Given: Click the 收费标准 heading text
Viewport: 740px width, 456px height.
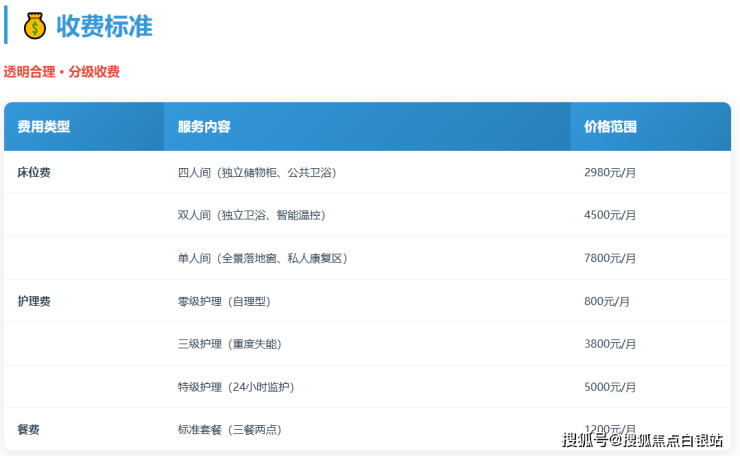Looking at the screenshot, I should click(x=104, y=26).
